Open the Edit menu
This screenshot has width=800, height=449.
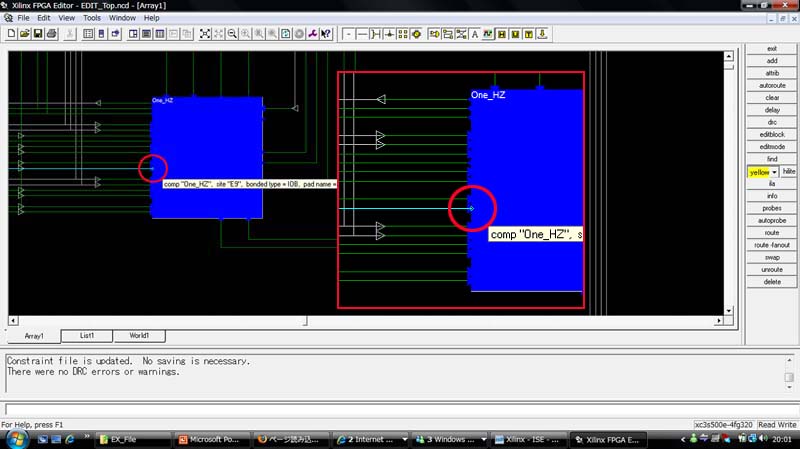click(44, 18)
